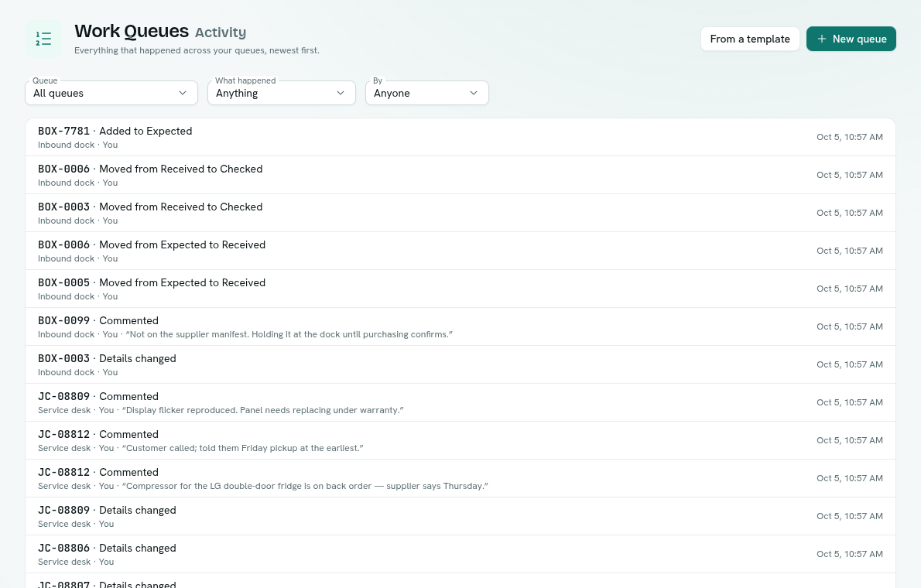The height and width of the screenshot is (588, 921).
Task: Click the timestamp on the BOX-7781 row
Action: [849, 137]
